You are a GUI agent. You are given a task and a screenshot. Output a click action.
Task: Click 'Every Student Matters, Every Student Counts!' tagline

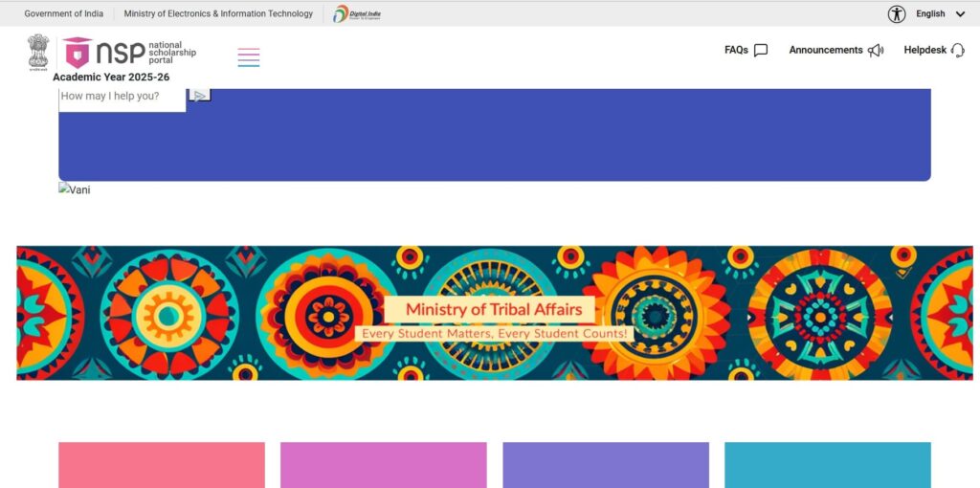click(494, 334)
